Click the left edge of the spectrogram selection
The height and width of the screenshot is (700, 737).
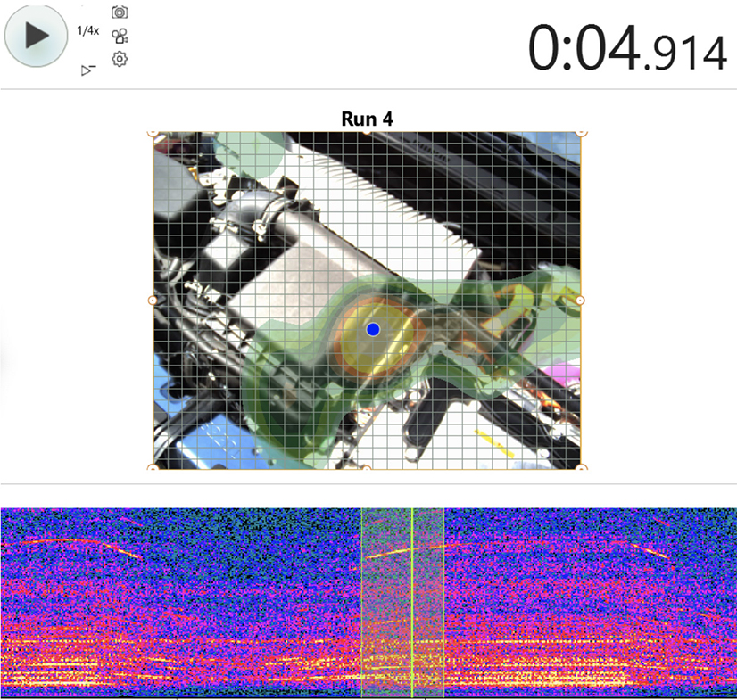tap(362, 597)
